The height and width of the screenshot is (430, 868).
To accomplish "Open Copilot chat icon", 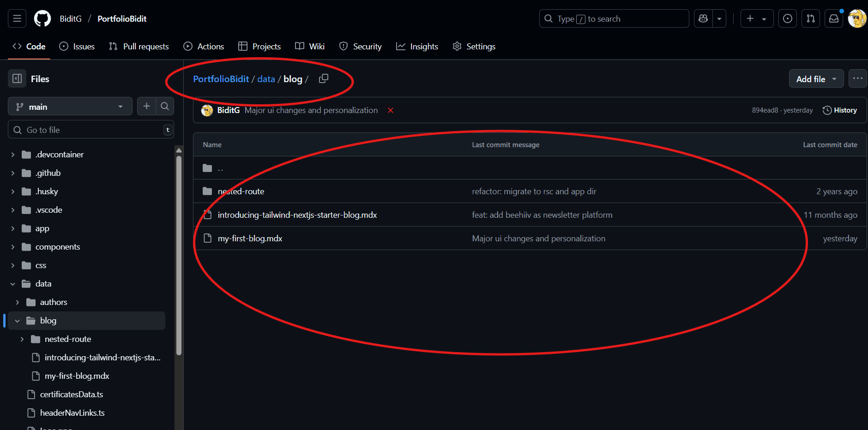I will tap(703, 18).
